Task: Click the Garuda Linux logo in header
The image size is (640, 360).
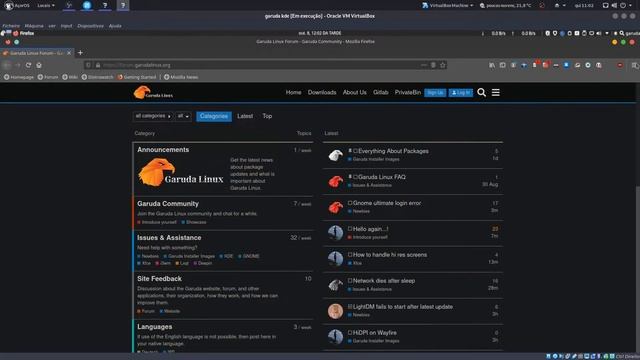Action: coord(153,93)
